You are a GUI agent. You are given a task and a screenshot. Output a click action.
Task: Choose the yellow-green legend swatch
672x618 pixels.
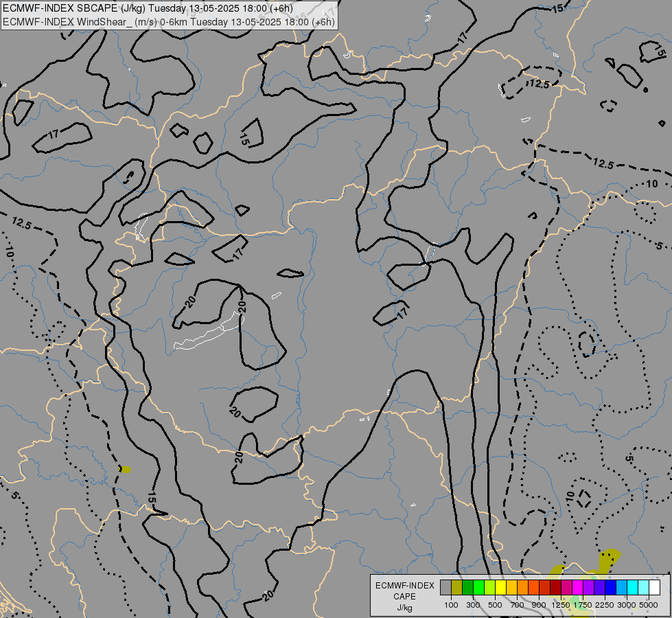tap(490, 588)
